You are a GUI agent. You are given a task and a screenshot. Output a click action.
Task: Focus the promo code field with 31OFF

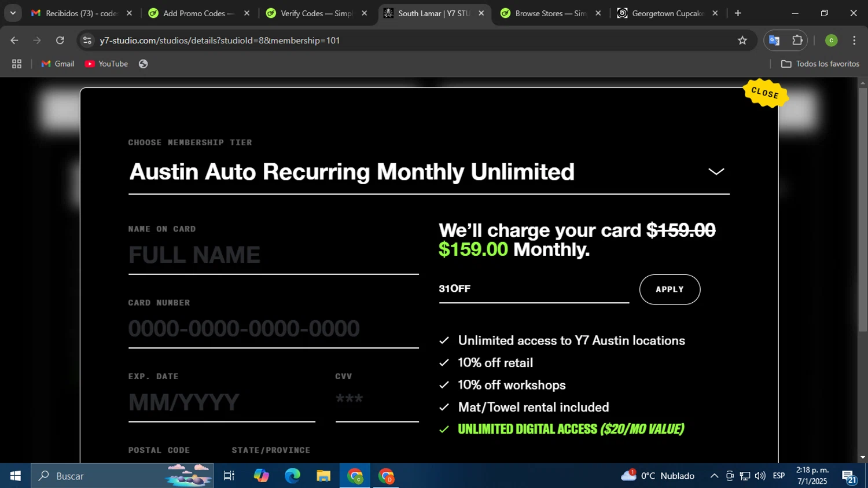[534, 289]
